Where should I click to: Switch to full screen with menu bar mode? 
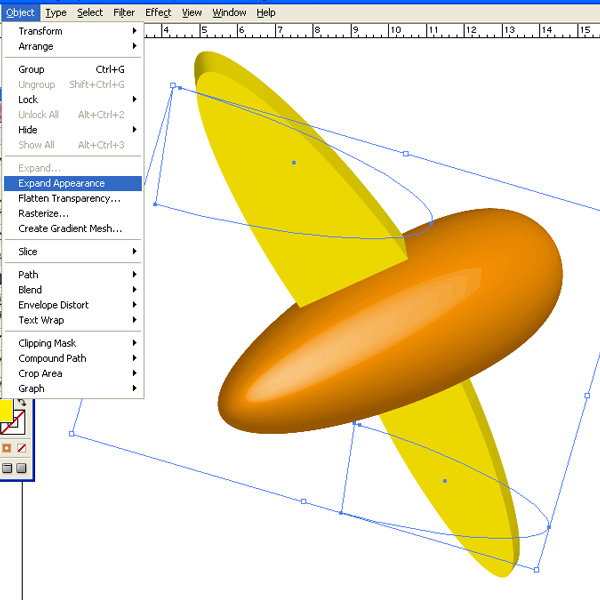pos(7,468)
